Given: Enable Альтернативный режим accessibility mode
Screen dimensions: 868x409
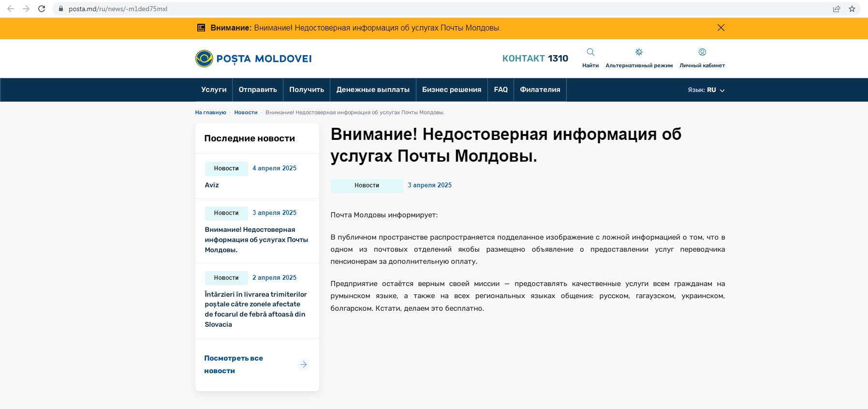Looking at the screenshot, I should point(639,58).
